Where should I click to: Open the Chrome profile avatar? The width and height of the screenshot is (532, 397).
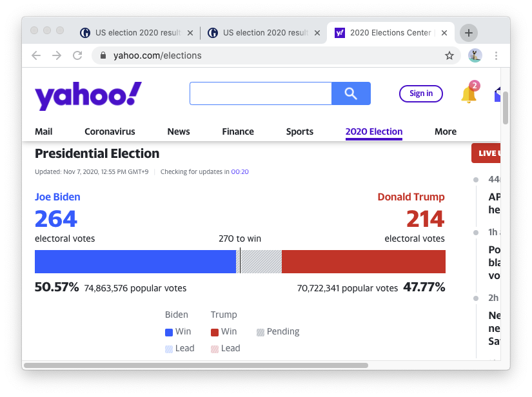click(475, 55)
